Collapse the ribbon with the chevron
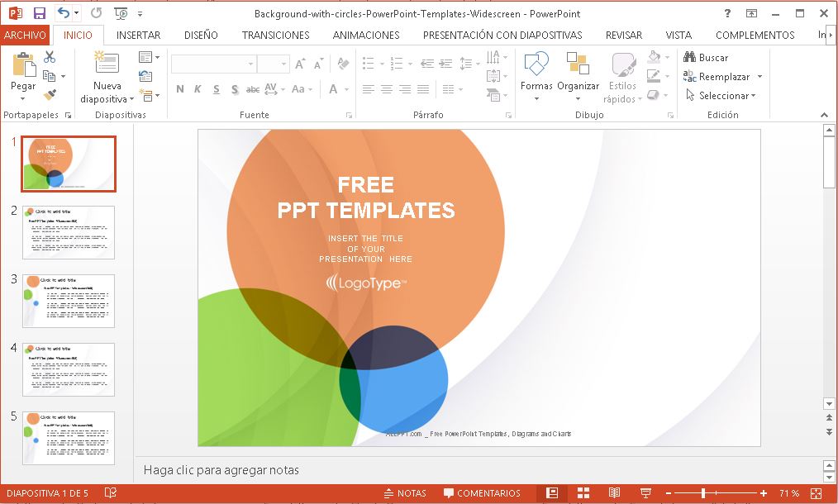Image resolution: width=838 pixels, height=504 pixels. pos(824,115)
